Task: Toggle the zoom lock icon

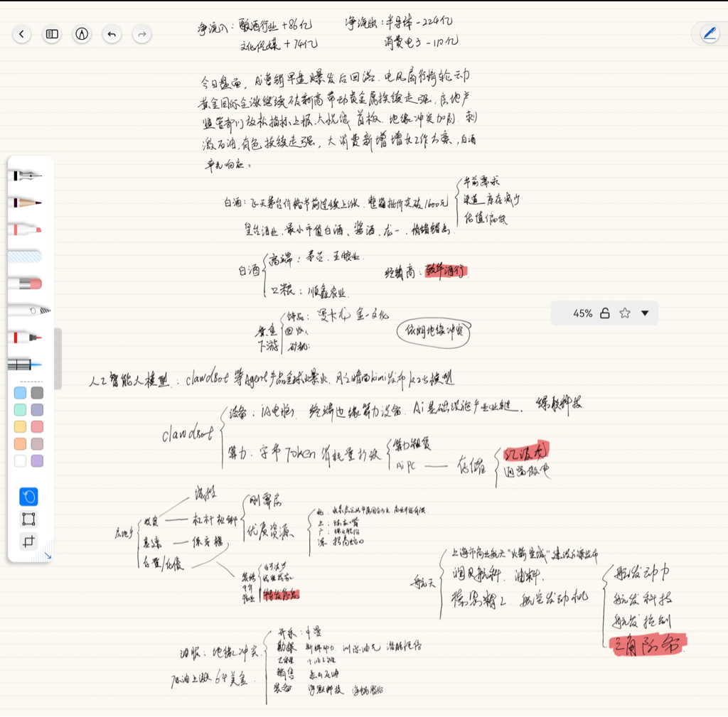Action: [x=604, y=313]
